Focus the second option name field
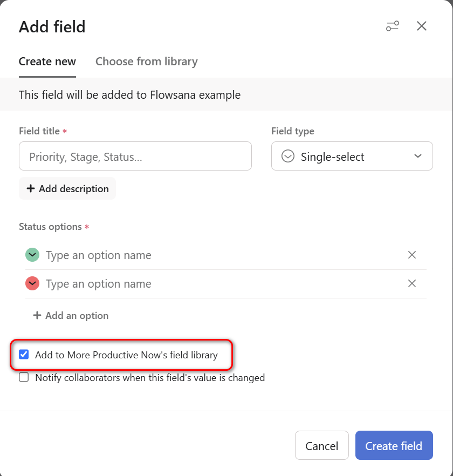This screenshot has width=453, height=476. click(x=216, y=283)
